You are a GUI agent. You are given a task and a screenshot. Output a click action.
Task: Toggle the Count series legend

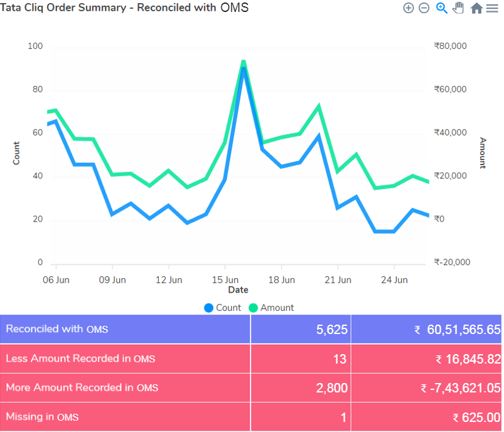point(222,308)
